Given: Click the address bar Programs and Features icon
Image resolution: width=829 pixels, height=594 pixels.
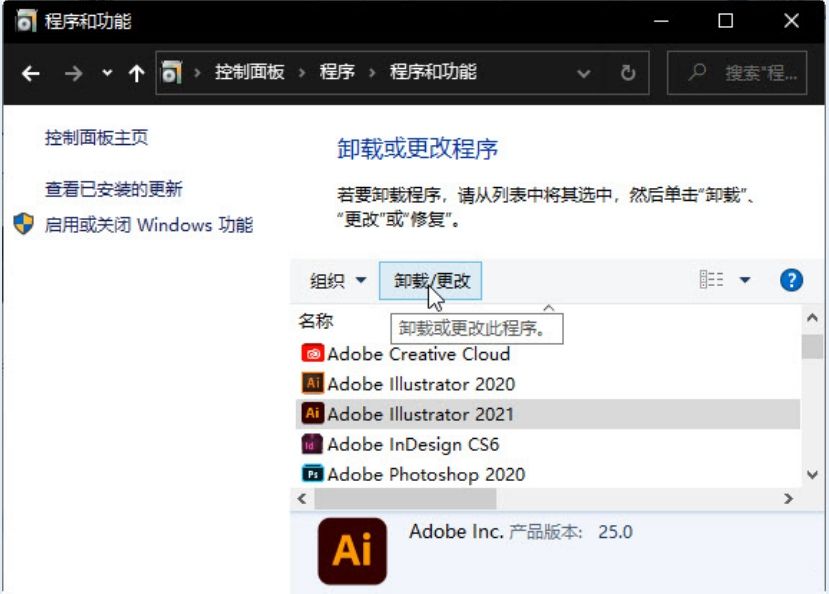Looking at the screenshot, I should (172, 72).
